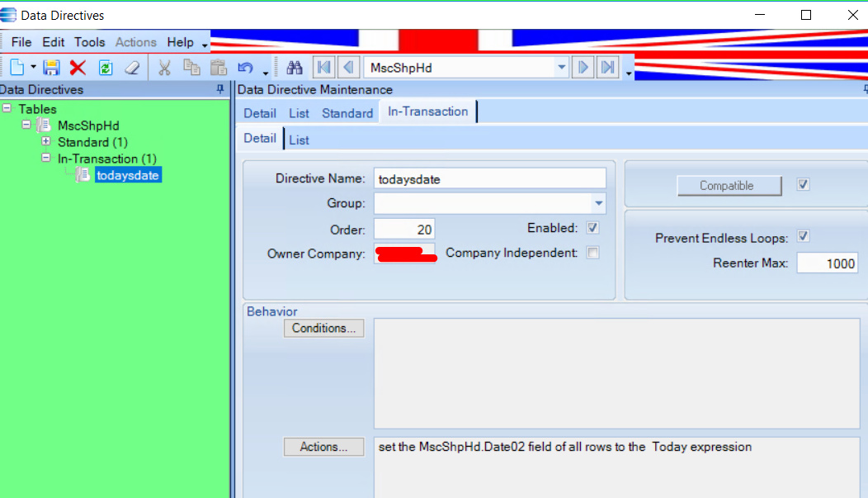Image resolution: width=868 pixels, height=498 pixels.
Task: Click the Compatible button
Action: point(729,186)
